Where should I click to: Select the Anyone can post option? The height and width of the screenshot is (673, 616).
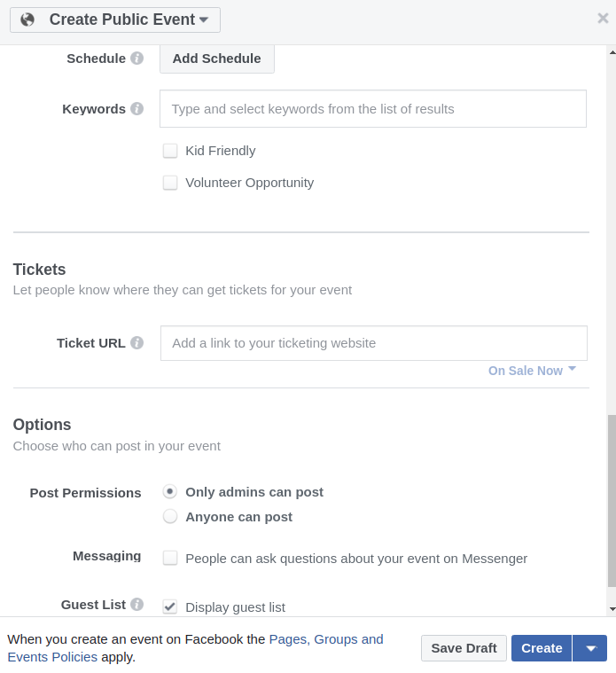pyautogui.click(x=170, y=517)
